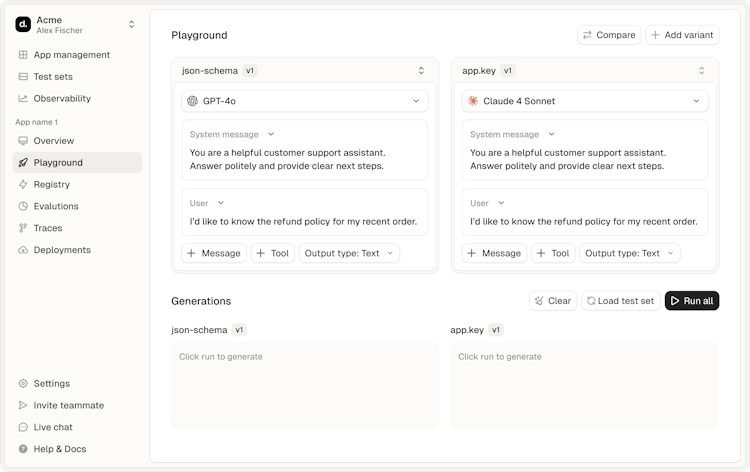Go to App management in sidebar
This screenshot has width=750, height=472.
[x=71, y=55]
